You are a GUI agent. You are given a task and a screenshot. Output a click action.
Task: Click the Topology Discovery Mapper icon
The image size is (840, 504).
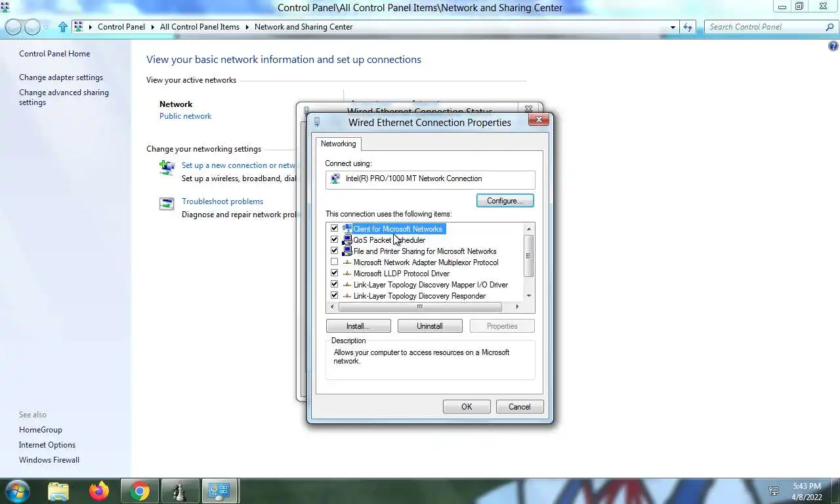pyautogui.click(x=347, y=285)
